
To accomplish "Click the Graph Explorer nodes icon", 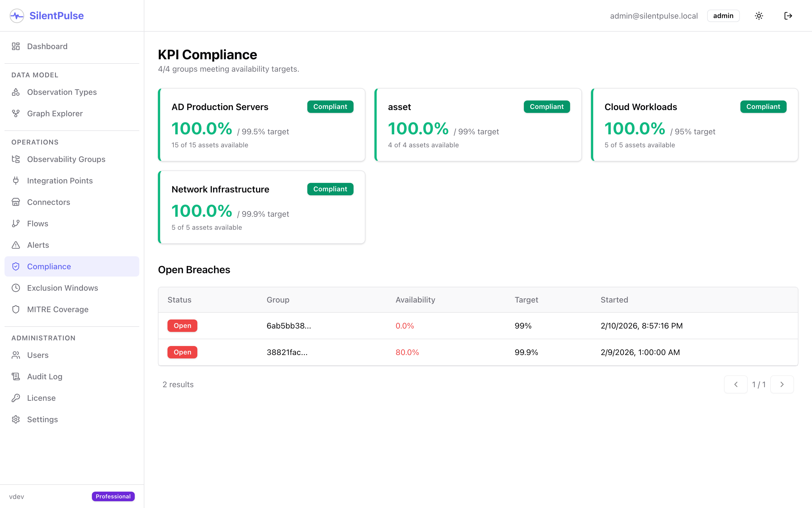I will [x=16, y=113].
